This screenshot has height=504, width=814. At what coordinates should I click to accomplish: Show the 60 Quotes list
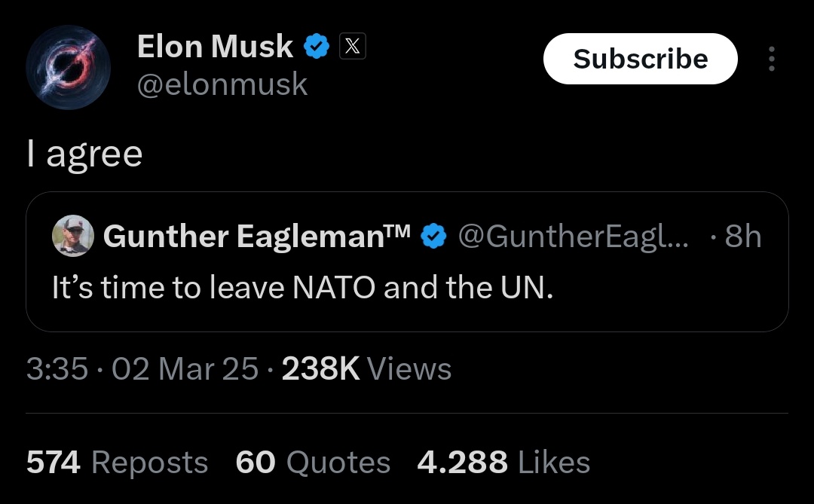click(313, 462)
